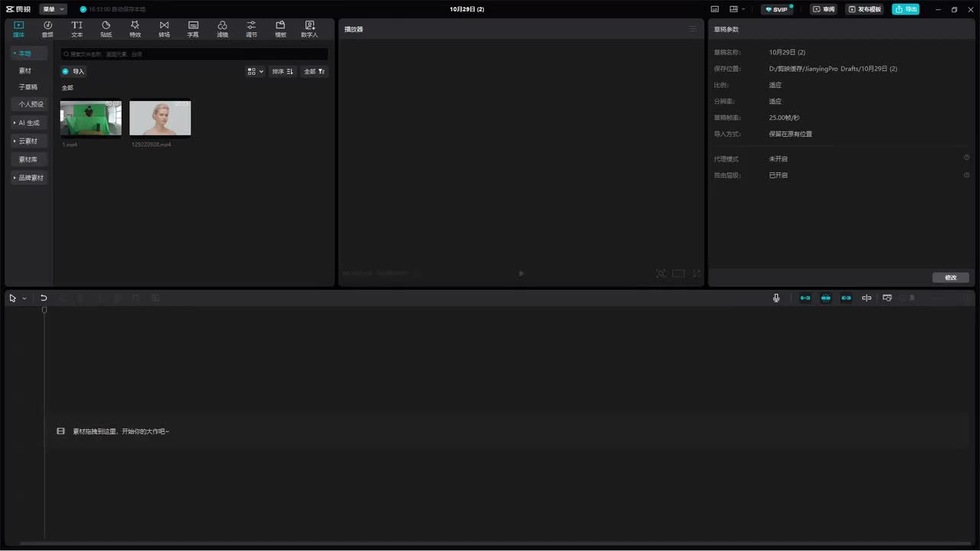Expand the selection tool dropdown arrow
Viewport: 980px width, 551px height.
(x=24, y=298)
